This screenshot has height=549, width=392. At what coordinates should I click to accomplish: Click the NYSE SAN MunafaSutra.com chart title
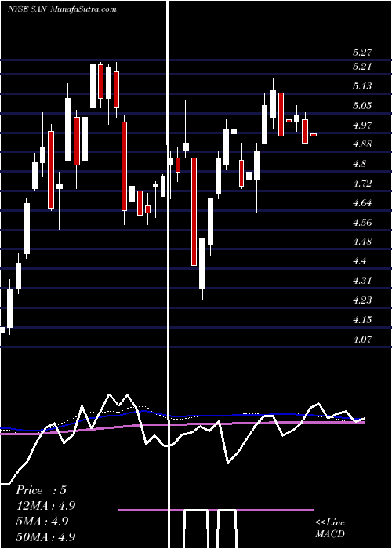point(62,9)
